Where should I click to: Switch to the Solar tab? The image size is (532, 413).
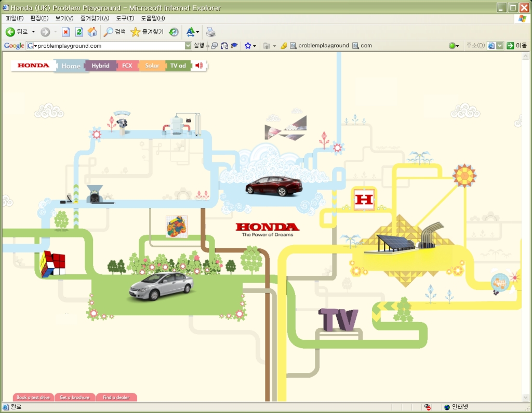coord(152,65)
